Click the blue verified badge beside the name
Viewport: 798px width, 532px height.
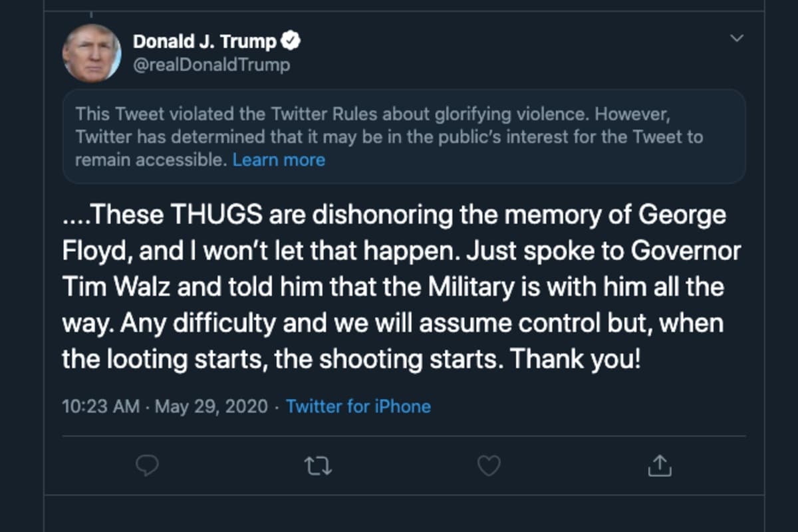(291, 41)
